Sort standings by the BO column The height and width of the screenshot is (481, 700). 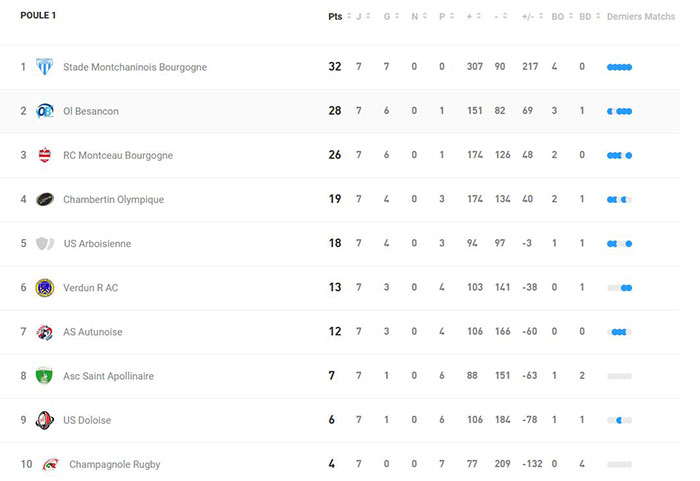point(562,17)
